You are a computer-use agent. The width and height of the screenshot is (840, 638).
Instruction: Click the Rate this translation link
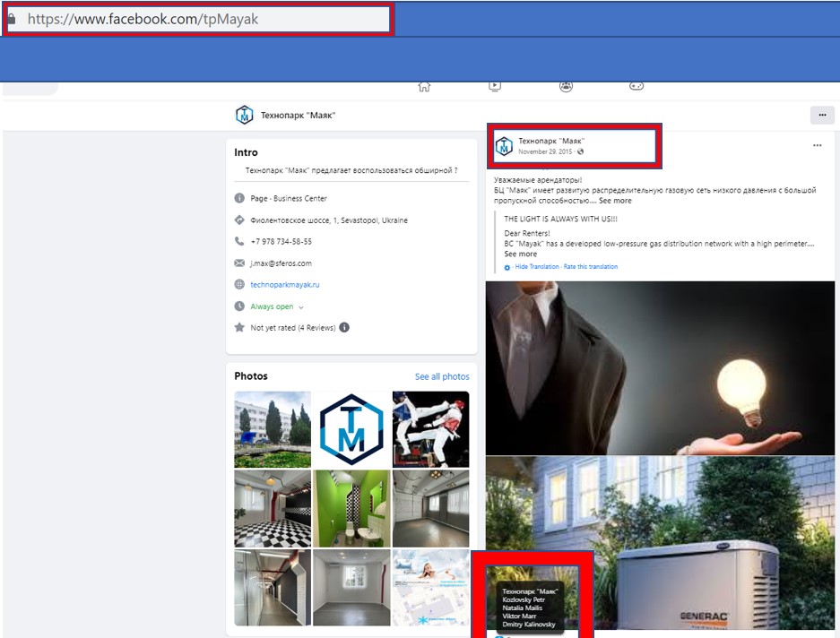(x=591, y=267)
